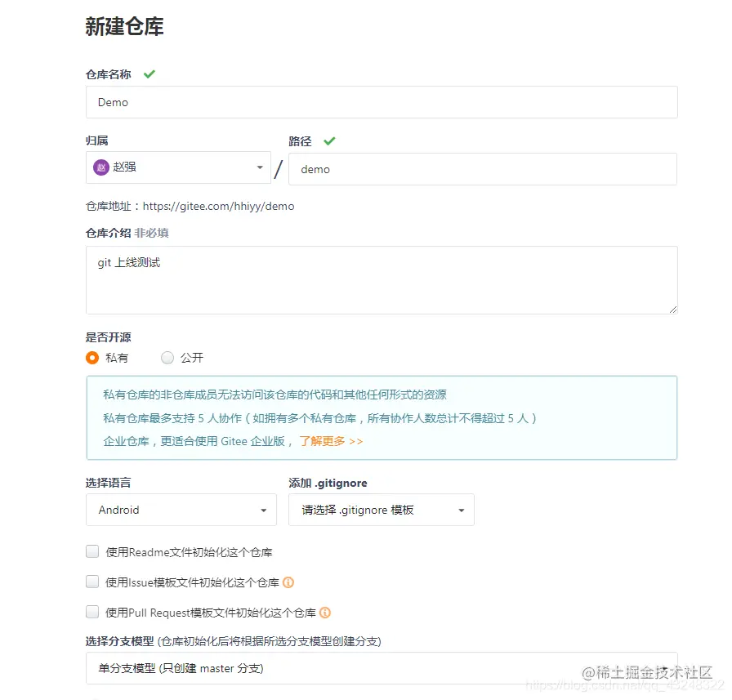The height and width of the screenshot is (700, 732).
Task: Click the gitee.com/hhiyy/demo repository address
Action: (x=218, y=206)
